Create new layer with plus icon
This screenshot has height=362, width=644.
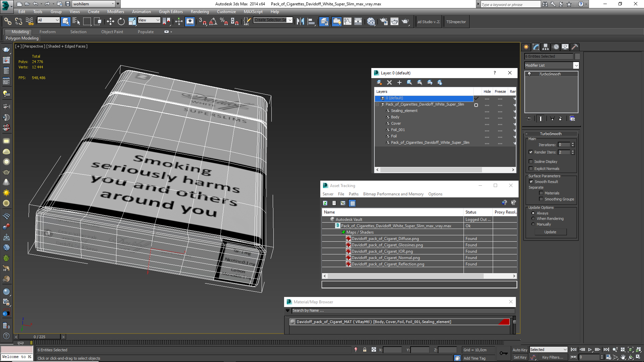399,82
